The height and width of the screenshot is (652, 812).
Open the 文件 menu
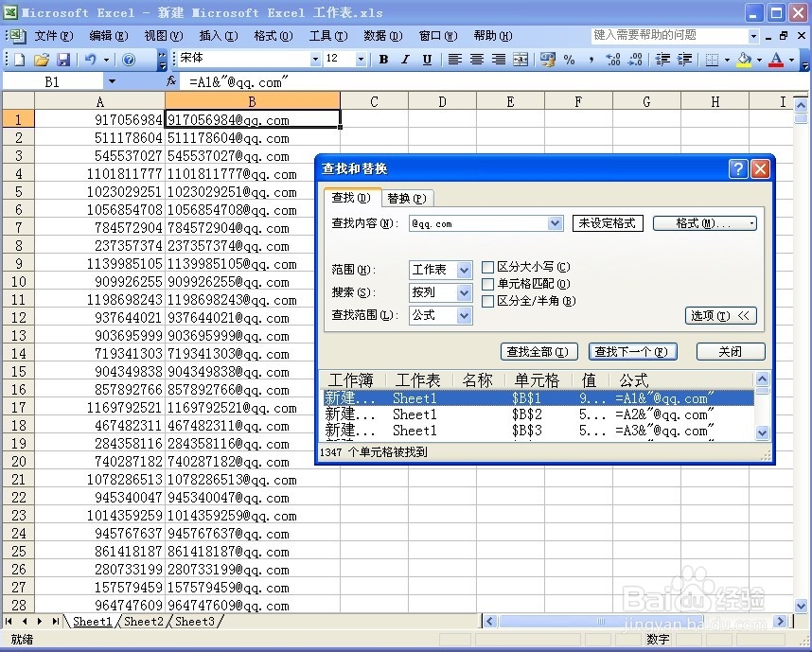pos(54,36)
